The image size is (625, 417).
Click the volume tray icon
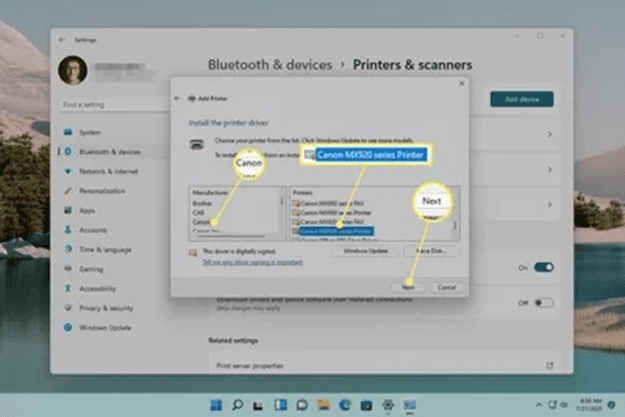point(564,405)
